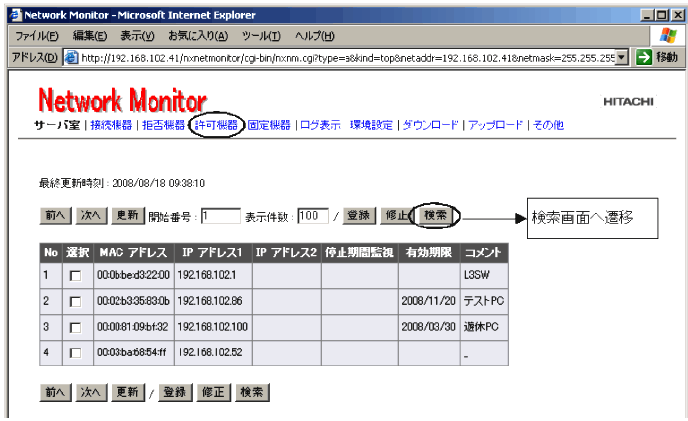
Task: Open the address bar dropdown arrow
Action: (621, 58)
